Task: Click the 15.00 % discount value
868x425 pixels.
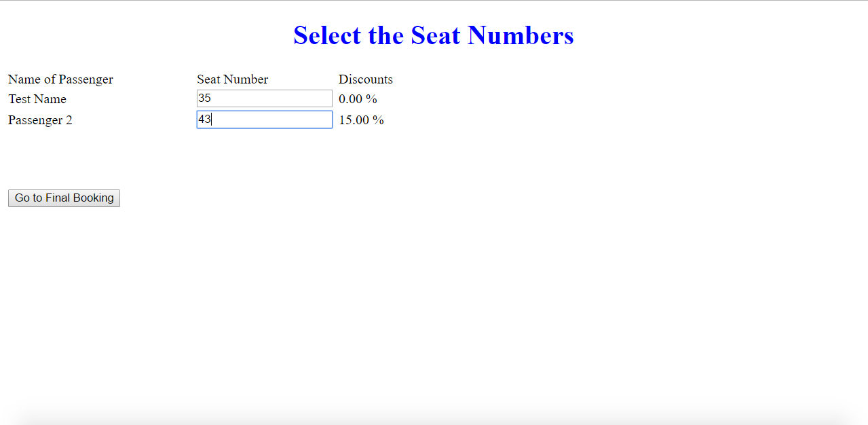Action: click(361, 120)
